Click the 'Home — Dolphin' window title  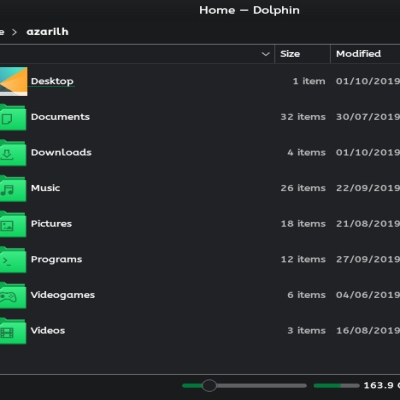[x=249, y=10]
